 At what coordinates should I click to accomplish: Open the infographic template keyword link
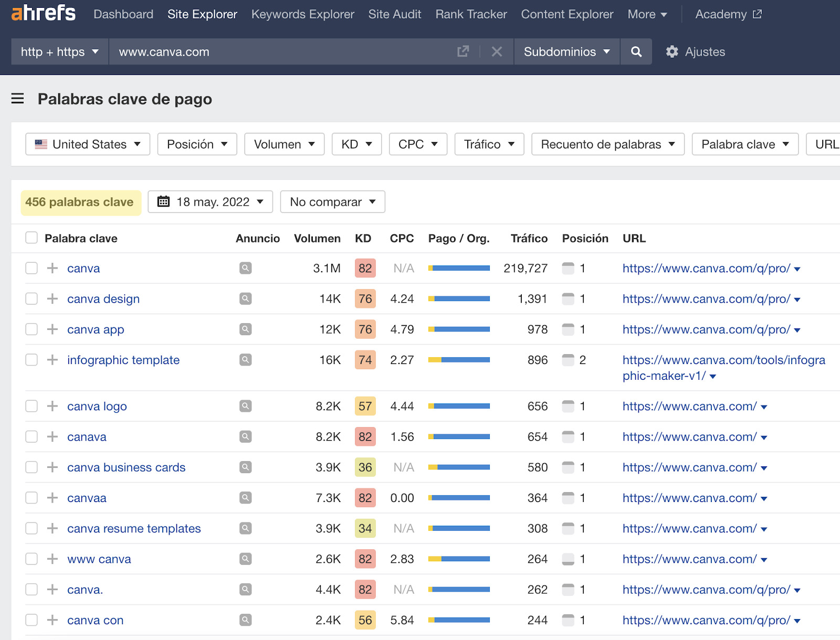(x=123, y=360)
